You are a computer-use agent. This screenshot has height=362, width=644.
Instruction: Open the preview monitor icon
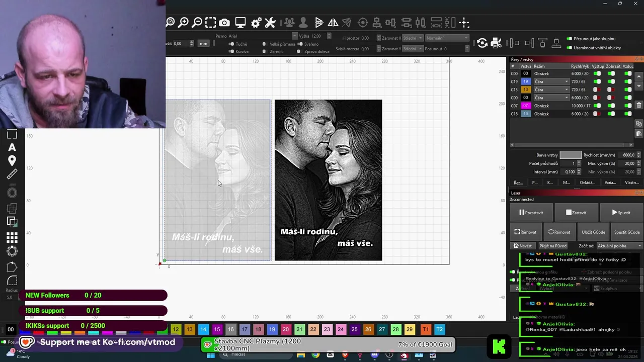pos(240,23)
